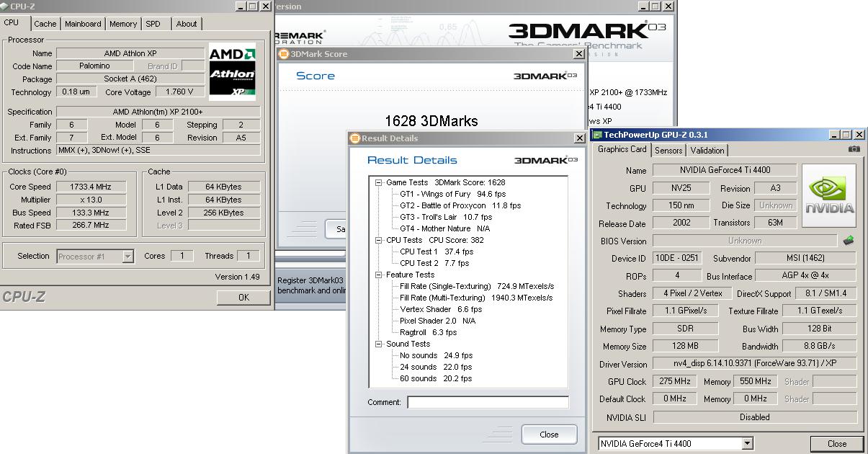
Task: Collapse the CPU Tests tree node
Action: pyautogui.click(x=379, y=240)
